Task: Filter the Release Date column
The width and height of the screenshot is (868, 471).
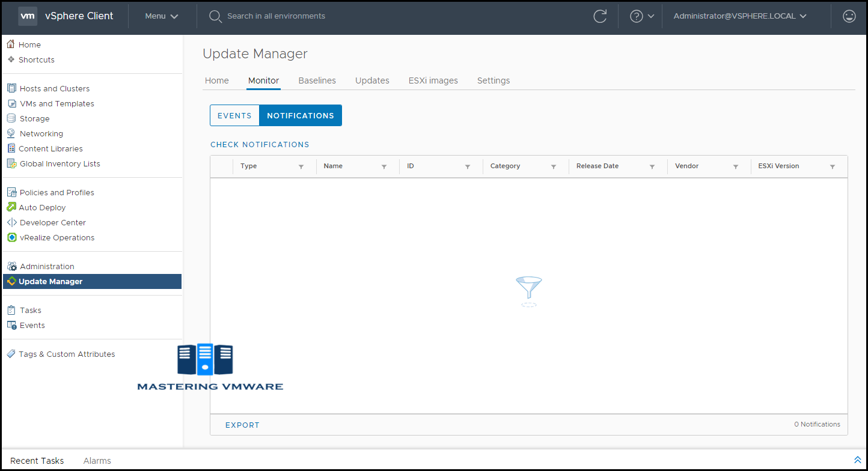Action: tap(652, 167)
